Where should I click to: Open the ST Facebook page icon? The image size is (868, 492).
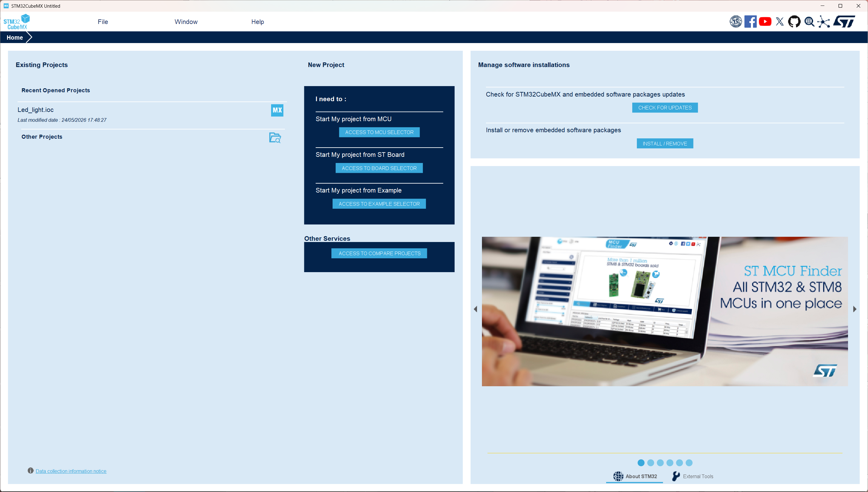750,22
